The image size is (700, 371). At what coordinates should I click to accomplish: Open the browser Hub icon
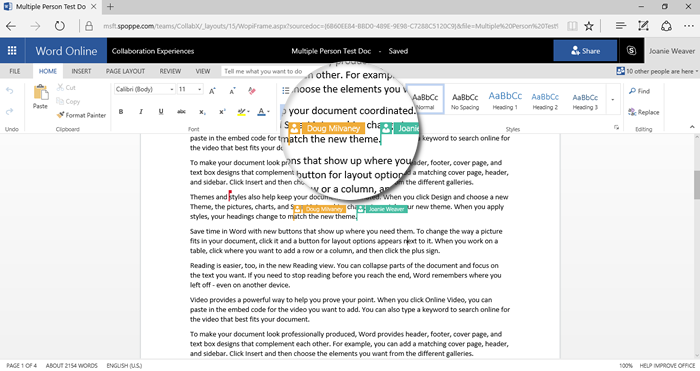click(621, 26)
